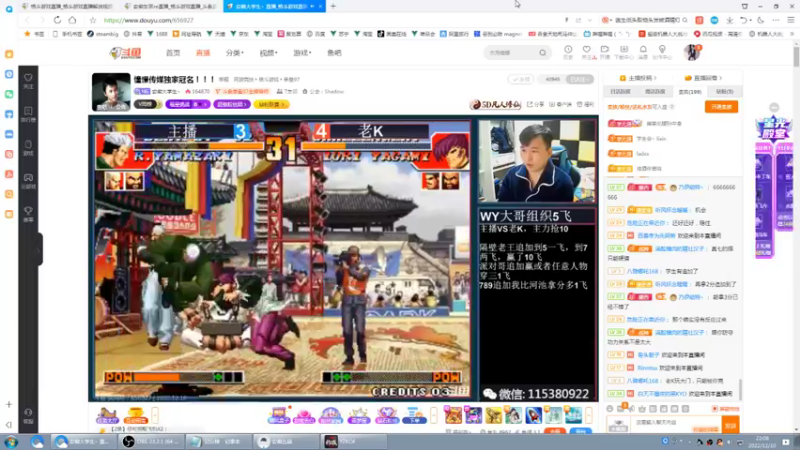Click the browser refresh icon
Screen dimensions: 800x450
(57, 20)
